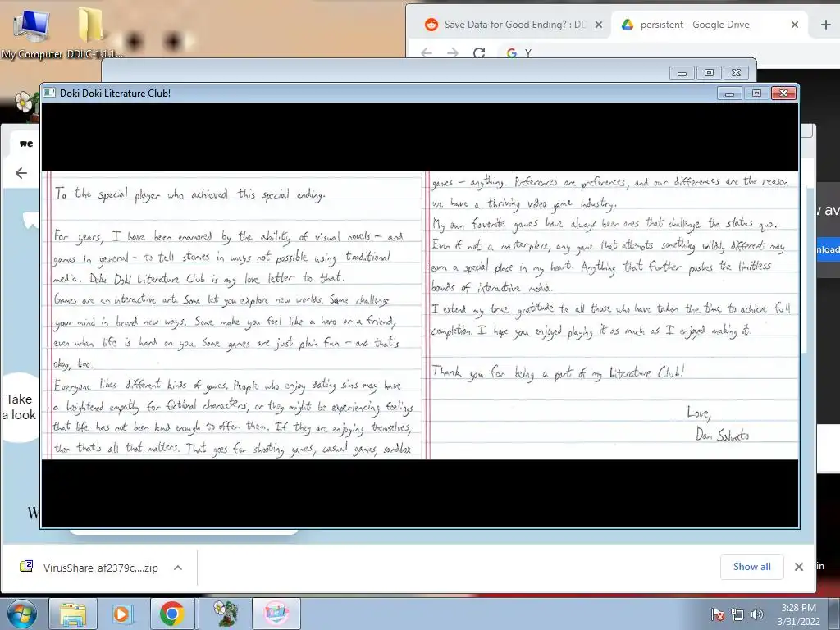Close the Save Data for Good Ending tab
Image resolution: width=840 pixels, height=630 pixels.
coord(599,25)
